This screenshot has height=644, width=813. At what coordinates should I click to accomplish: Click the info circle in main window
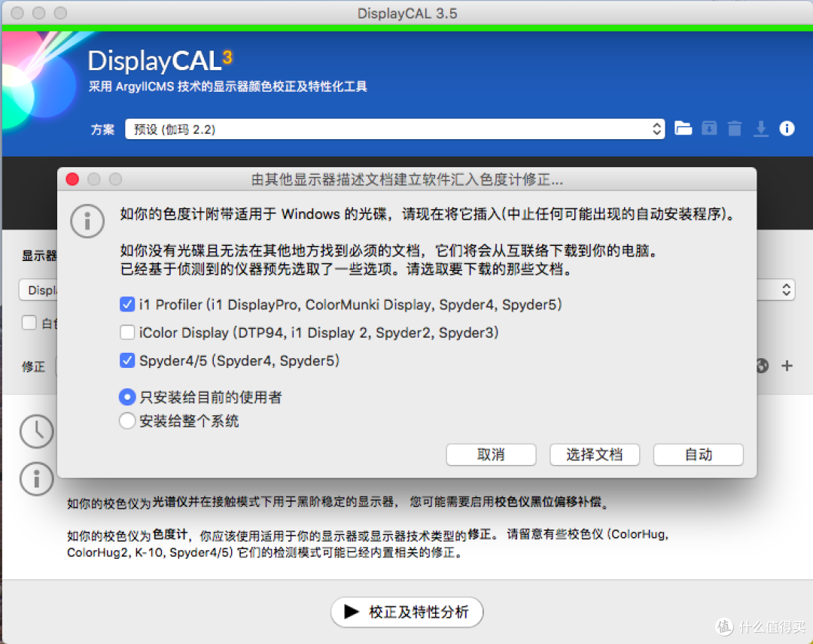click(36, 478)
